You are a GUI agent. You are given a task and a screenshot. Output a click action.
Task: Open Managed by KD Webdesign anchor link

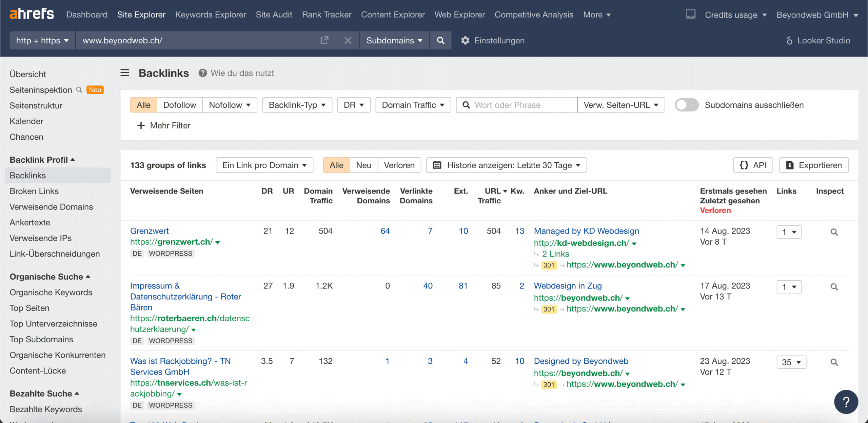pyautogui.click(x=586, y=231)
